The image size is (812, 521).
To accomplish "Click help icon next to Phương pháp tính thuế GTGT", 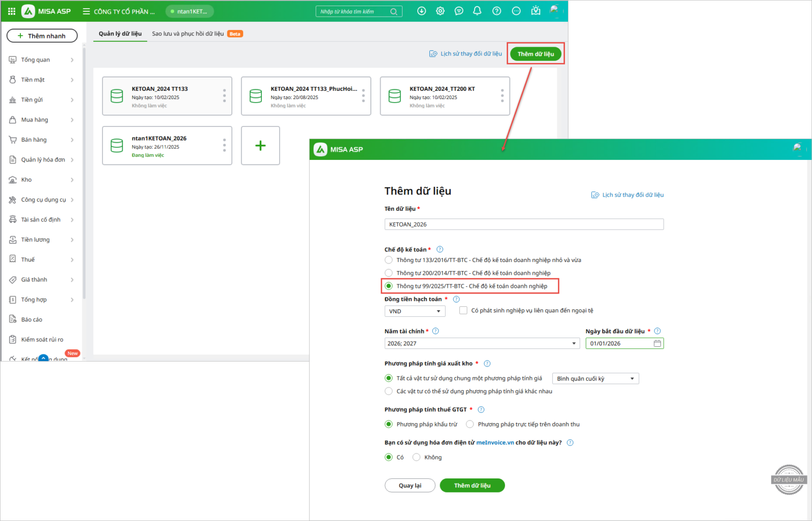I will [481, 410].
